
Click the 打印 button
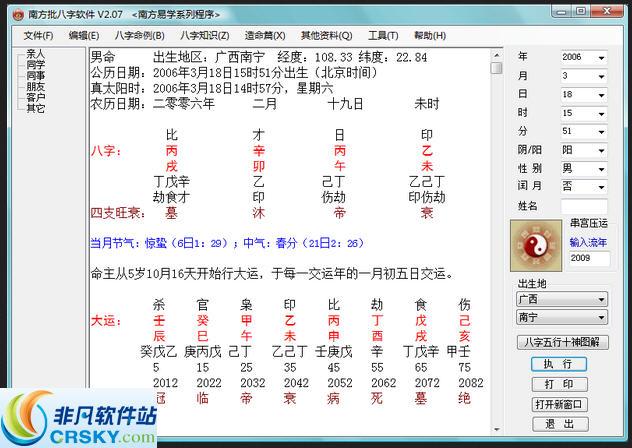click(559, 384)
